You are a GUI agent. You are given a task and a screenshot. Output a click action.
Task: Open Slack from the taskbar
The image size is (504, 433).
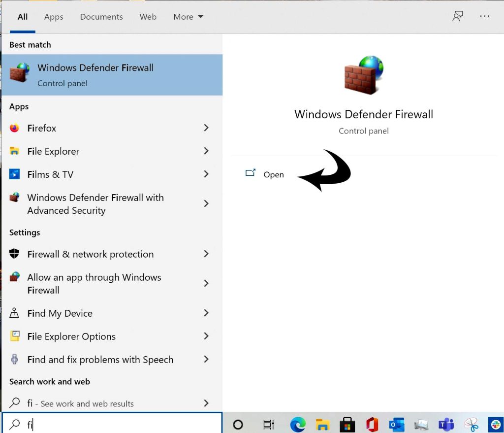496,425
